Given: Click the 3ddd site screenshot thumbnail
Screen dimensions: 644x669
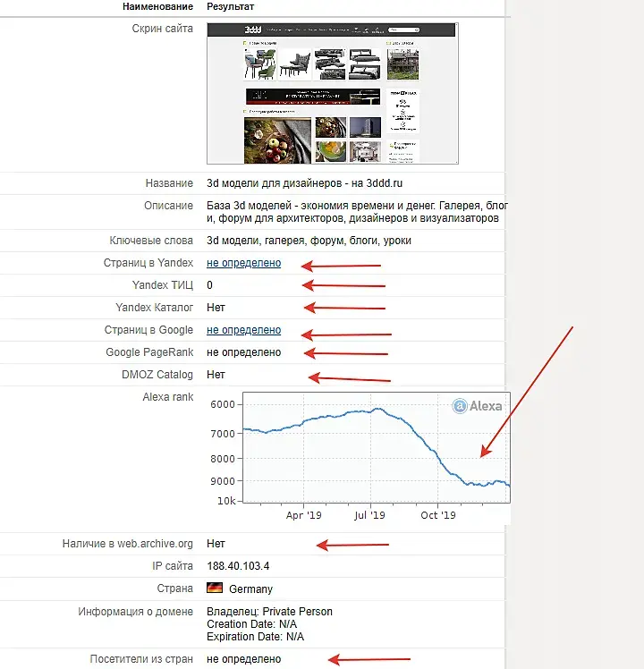Looking at the screenshot, I should coord(333,93).
